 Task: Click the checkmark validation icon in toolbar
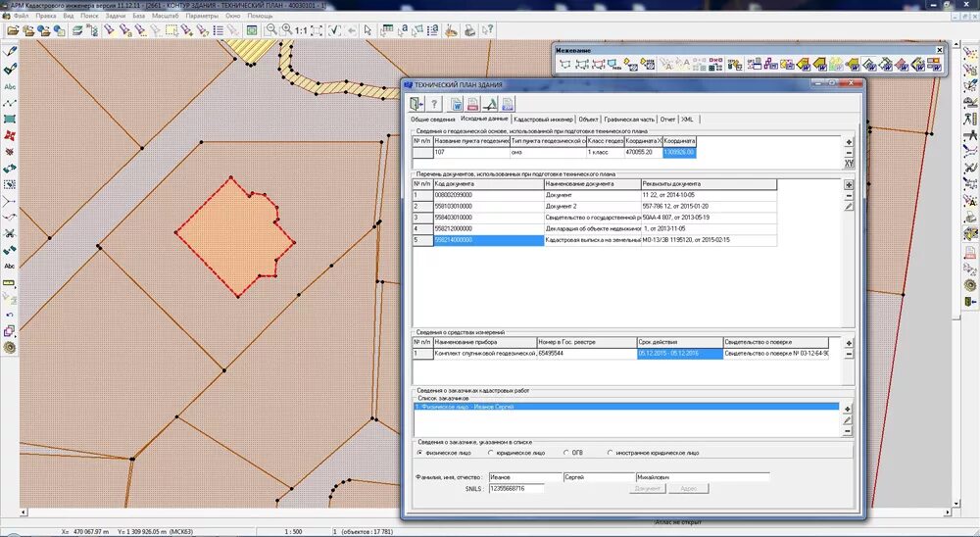click(335, 30)
